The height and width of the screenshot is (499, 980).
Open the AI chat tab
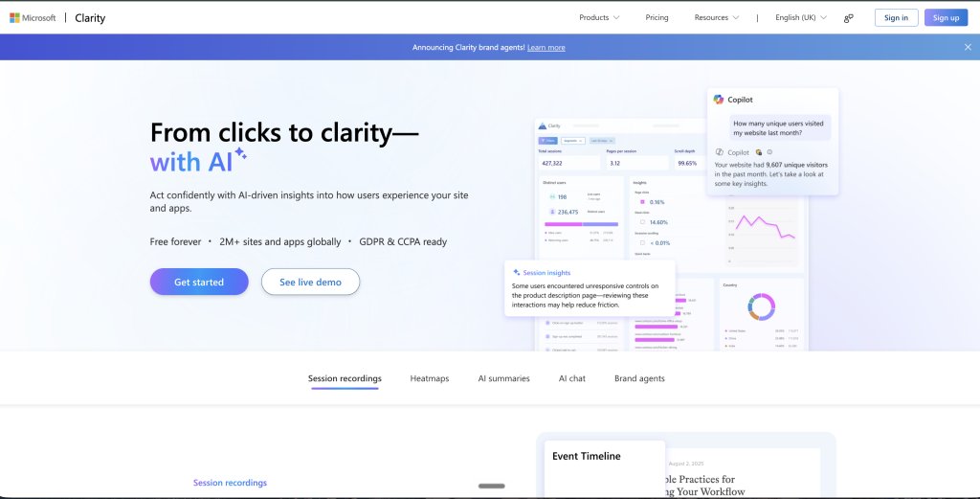(572, 378)
